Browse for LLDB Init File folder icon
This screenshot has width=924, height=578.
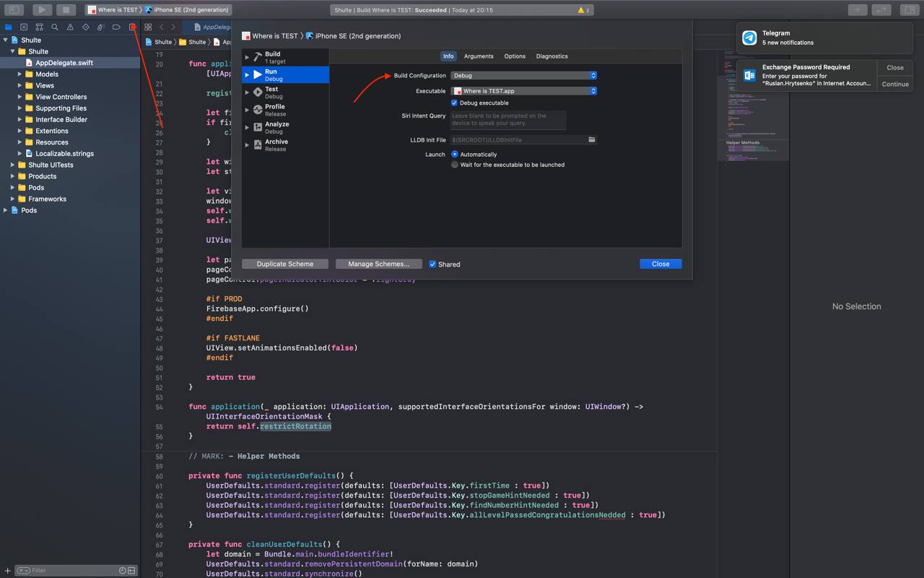pyautogui.click(x=591, y=139)
